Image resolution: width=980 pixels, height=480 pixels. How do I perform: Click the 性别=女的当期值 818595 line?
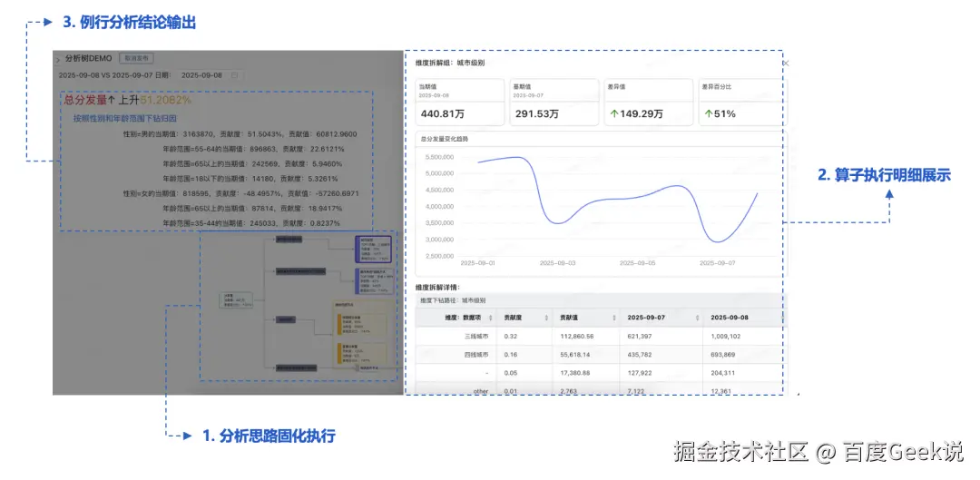pyautogui.click(x=242, y=194)
